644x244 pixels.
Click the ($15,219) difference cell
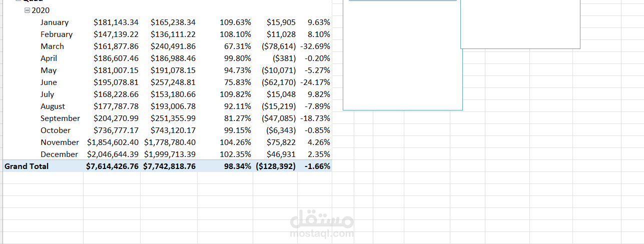click(x=279, y=106)
